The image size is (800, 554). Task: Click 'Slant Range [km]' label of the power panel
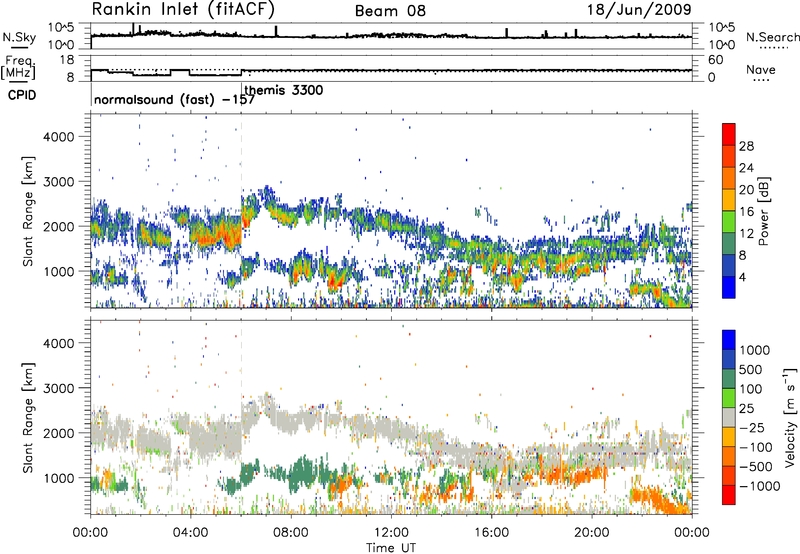[28, 211]
